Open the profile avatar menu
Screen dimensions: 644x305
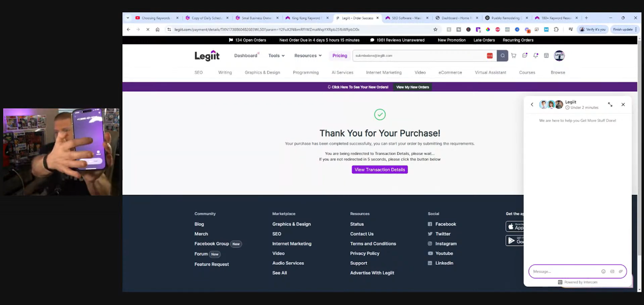(x=559, y=56)
